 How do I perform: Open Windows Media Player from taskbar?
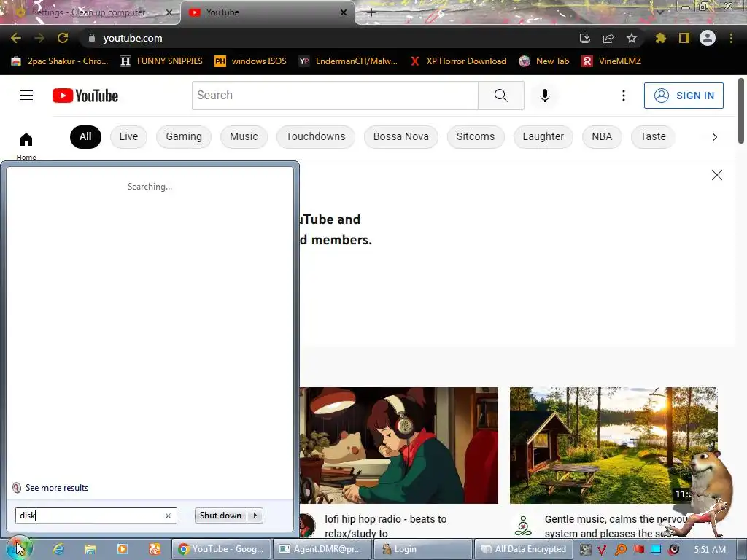[123, 549]
